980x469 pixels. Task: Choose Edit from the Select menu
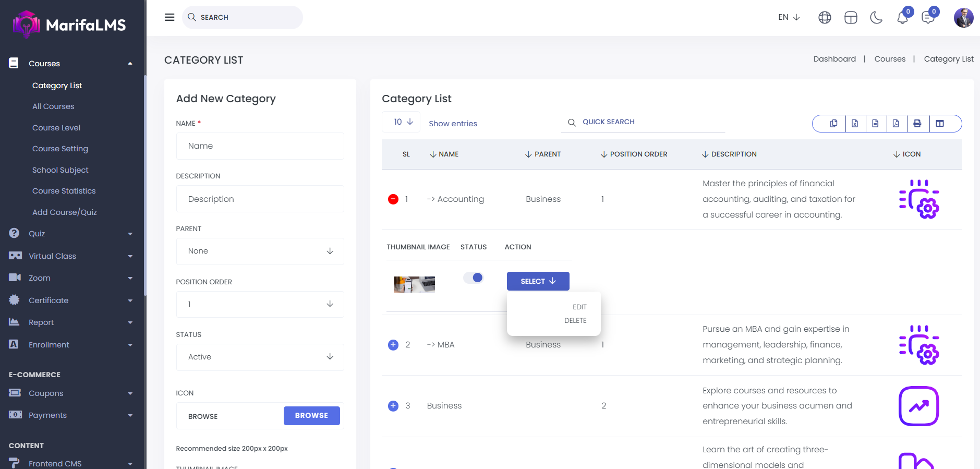[579, 307]
